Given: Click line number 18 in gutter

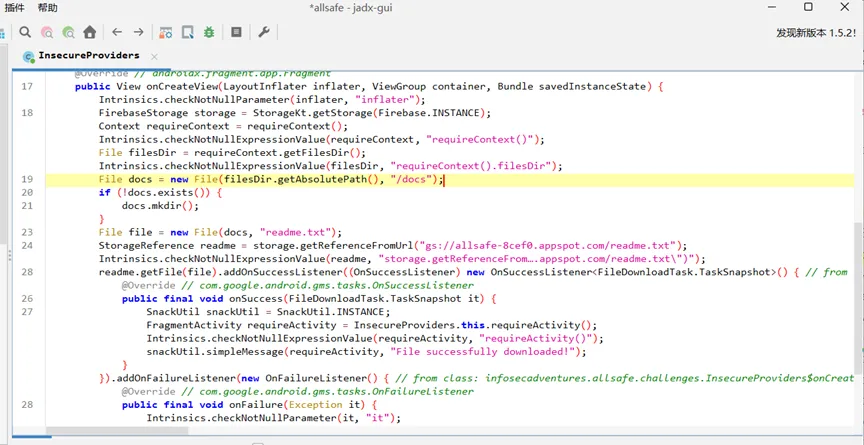Looking at the screenshot, I should point(27,113).
